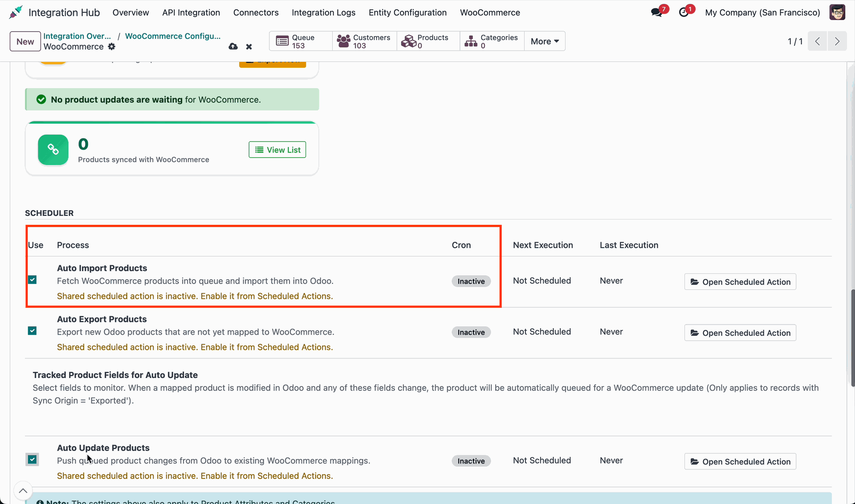Go to next record arrow
The image size is (855, 504).
pyautogui.click(x=837, y=41)
